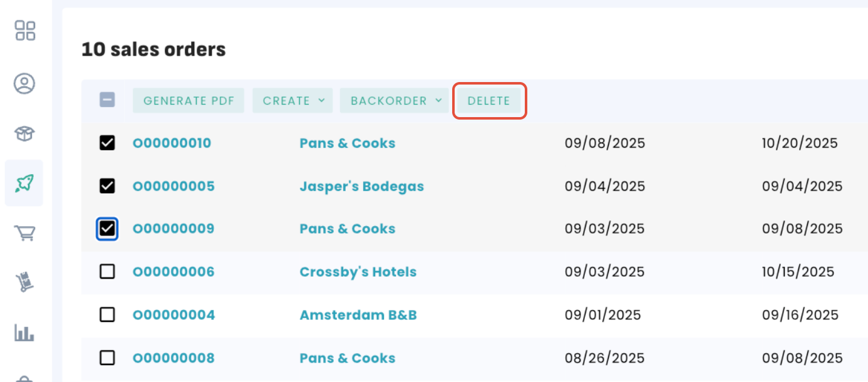The width and height of the screenshot is (868, 382).
Task: Click the Generate PDF button
Action: pyautogui.click(x=189, y=101)
